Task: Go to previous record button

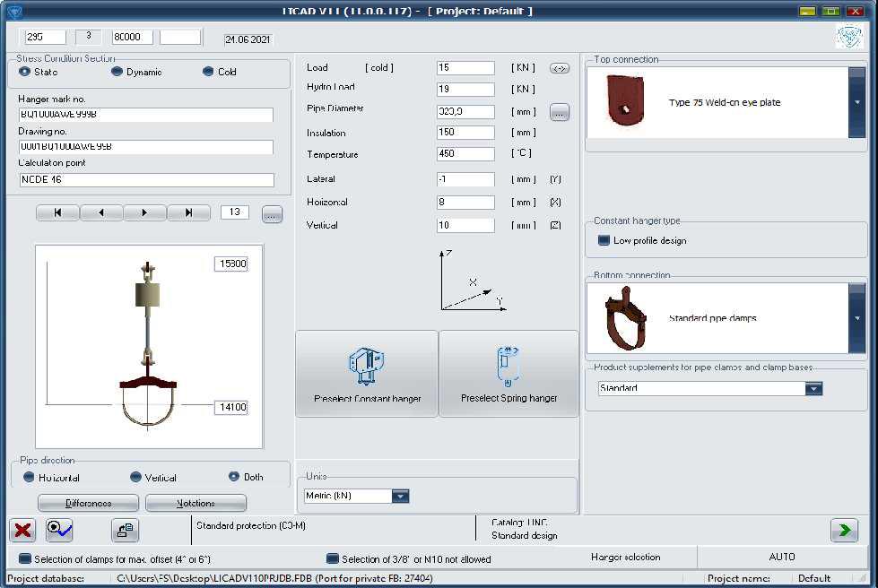Action: [100, 212]
